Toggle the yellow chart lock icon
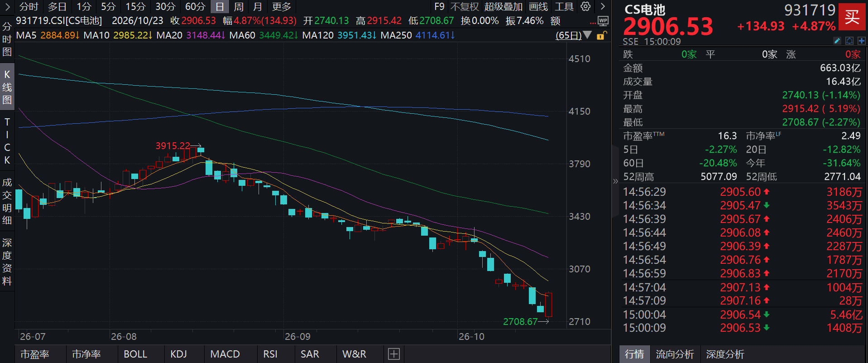Image resolution: width=868 pixels, height=363 pixels. point(601,36)
